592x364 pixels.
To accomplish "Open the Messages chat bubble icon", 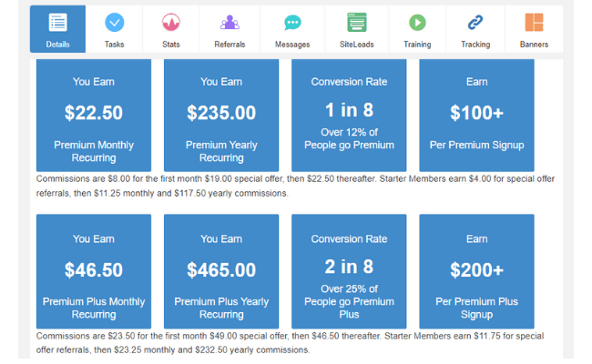I will 292,23.
